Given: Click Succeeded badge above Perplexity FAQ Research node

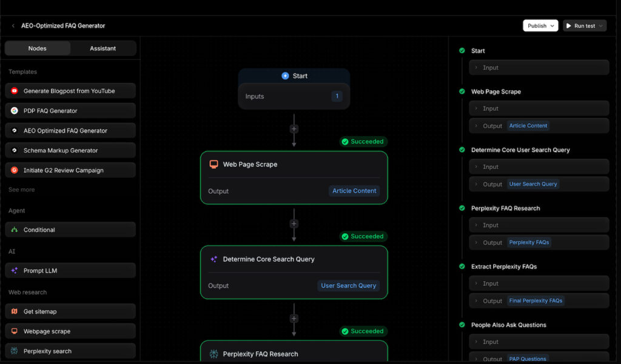Looking at the screenshot, I should click(x=363, y=331).
